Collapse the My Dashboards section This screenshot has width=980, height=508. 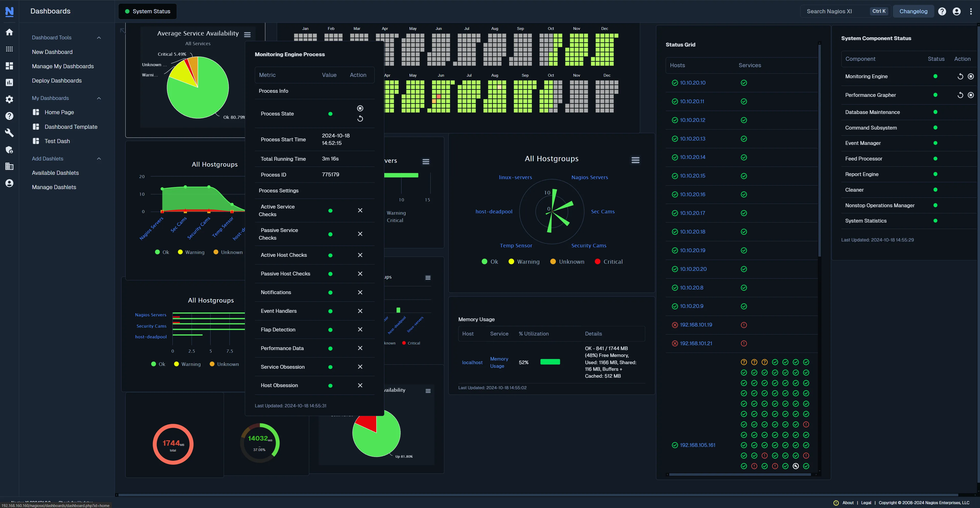coord(99,98)
